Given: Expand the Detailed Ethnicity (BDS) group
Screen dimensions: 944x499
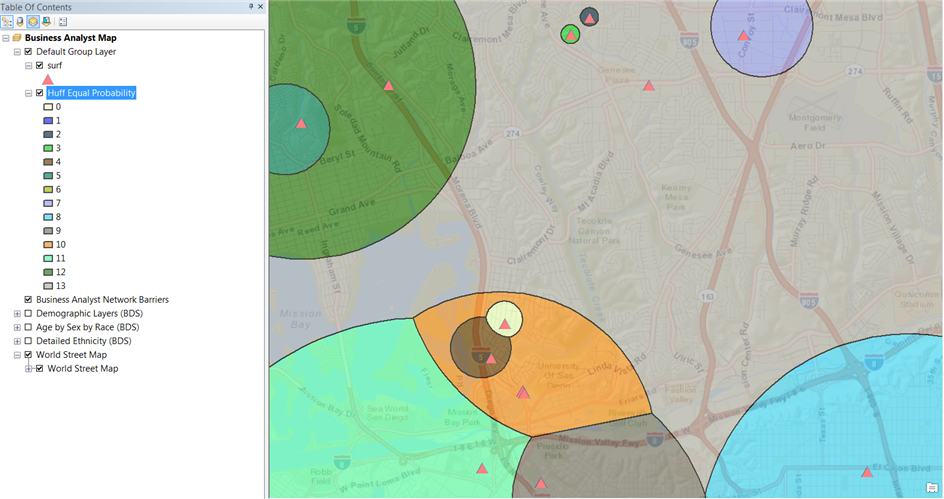Looking at the screenshot, I should coord(17,342).
